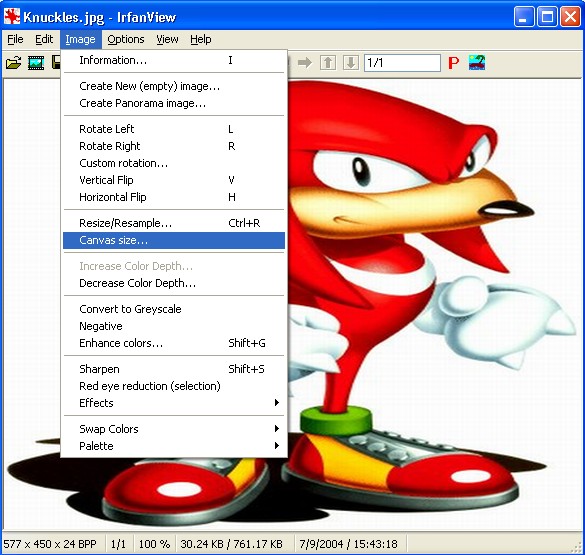Click the Open file folder icon
Viewport: 585px width, 555px height.
click(13, 63)
